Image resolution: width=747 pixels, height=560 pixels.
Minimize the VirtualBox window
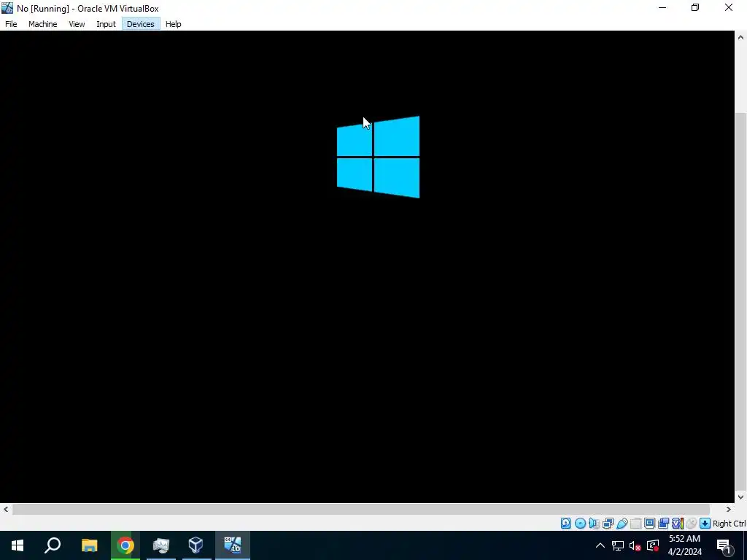pyautogui.click(x=662, y=8)
